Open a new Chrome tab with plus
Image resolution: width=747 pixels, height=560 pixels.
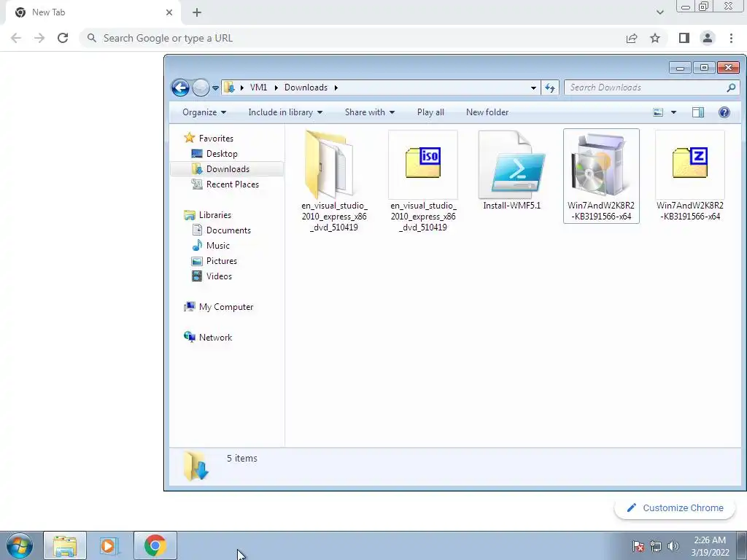(197, 12)
